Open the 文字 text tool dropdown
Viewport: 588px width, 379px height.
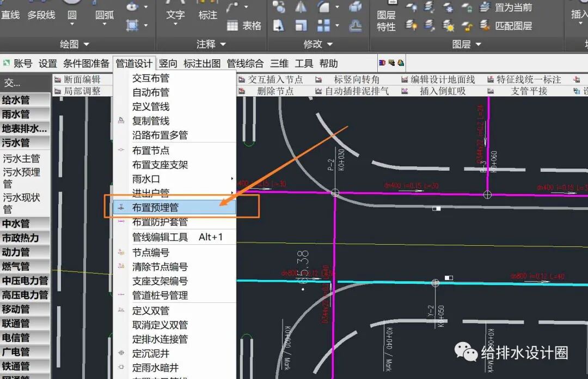tap(175, 23)
